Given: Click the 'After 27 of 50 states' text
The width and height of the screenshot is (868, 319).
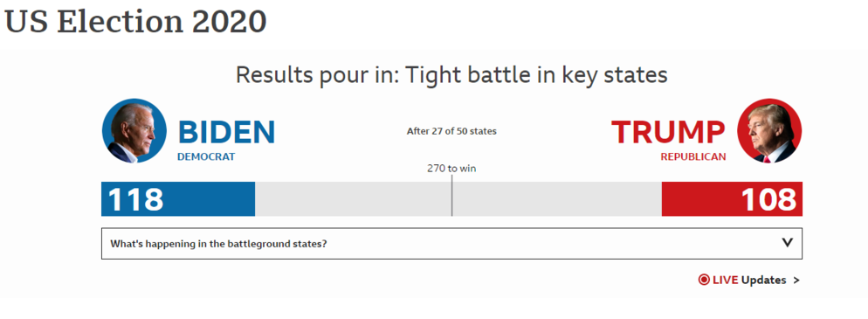Looking at the screenshot, I should click(451, 132).
